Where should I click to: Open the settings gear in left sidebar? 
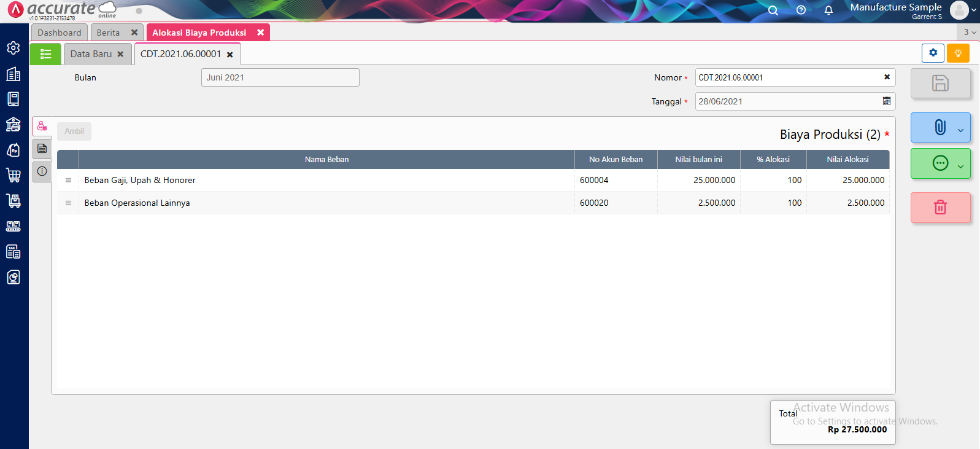pyautogui.click(x=14, y=48)
